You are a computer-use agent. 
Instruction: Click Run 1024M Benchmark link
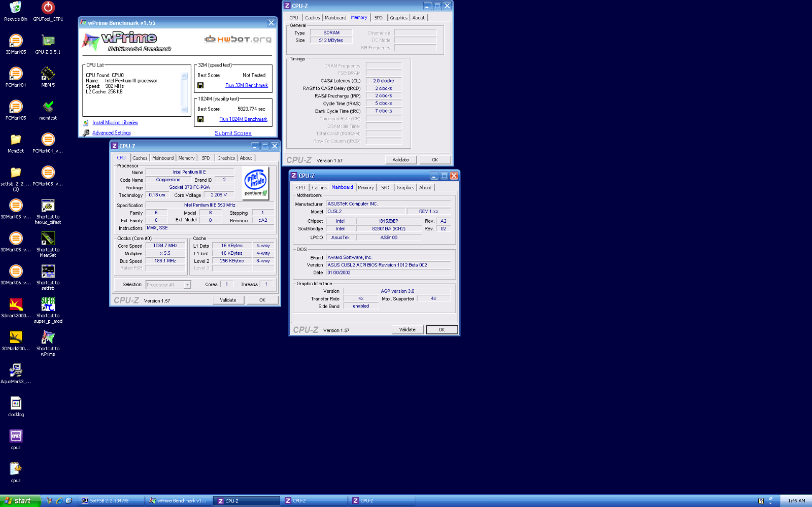click(x=243, y=119)
